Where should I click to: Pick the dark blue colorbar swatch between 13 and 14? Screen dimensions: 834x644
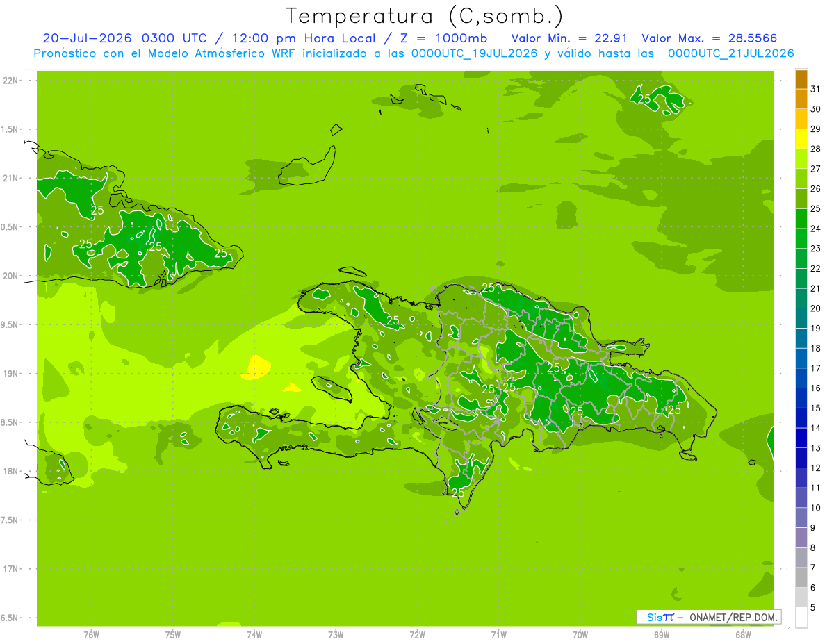[801, 438]
